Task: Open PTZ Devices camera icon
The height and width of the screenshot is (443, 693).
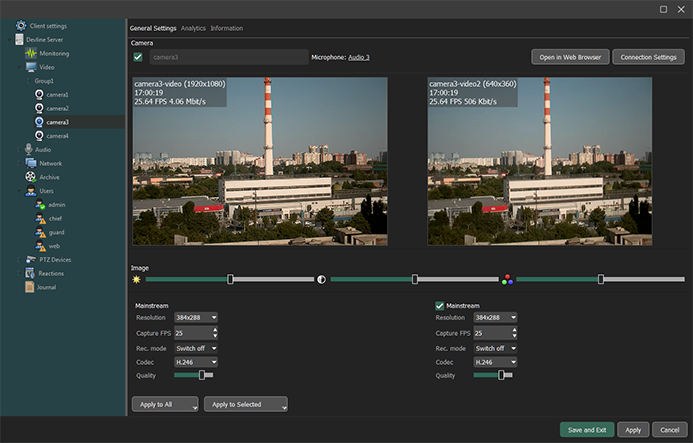Action: pyautogui.click(x=30, y=259)
